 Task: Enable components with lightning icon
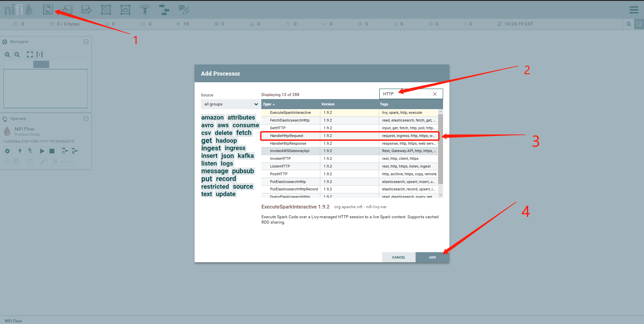click(20, 151)
